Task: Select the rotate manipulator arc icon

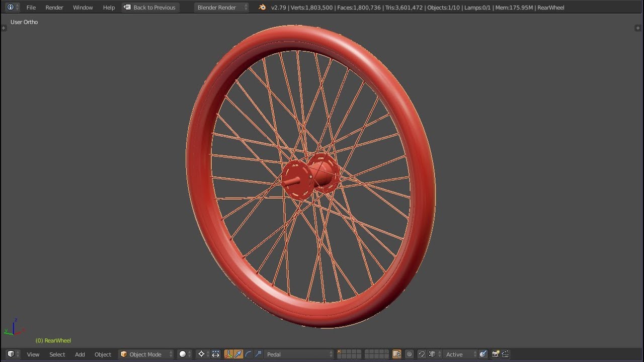Action: tap(248, 354)
